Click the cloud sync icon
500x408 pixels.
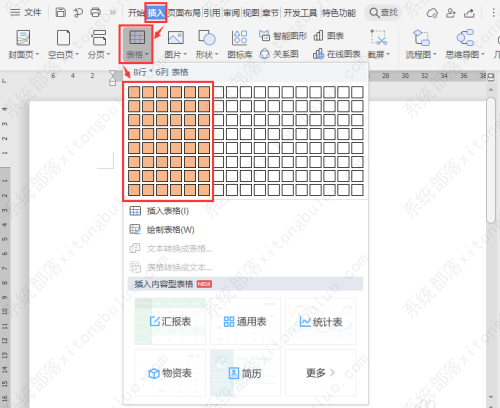(432, 13)
